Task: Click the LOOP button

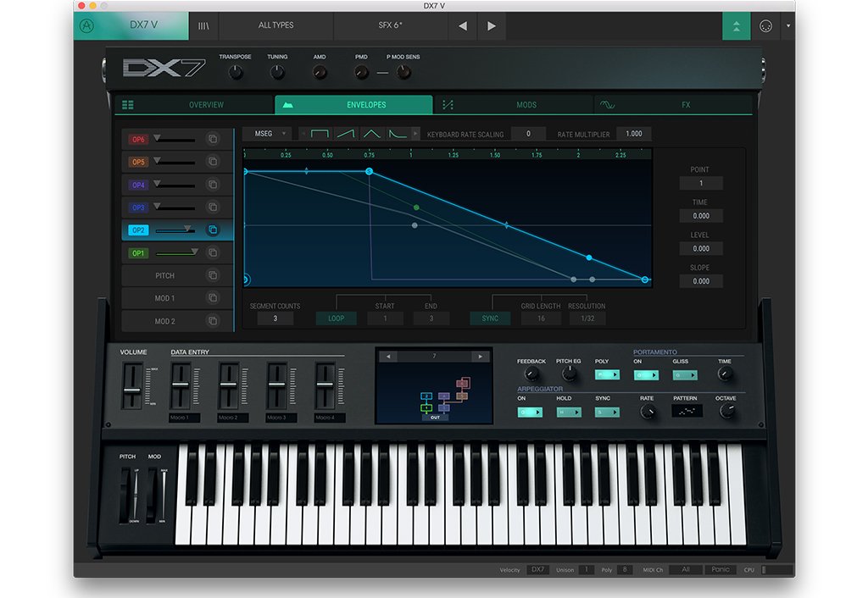Action: (x=337, y=318)
